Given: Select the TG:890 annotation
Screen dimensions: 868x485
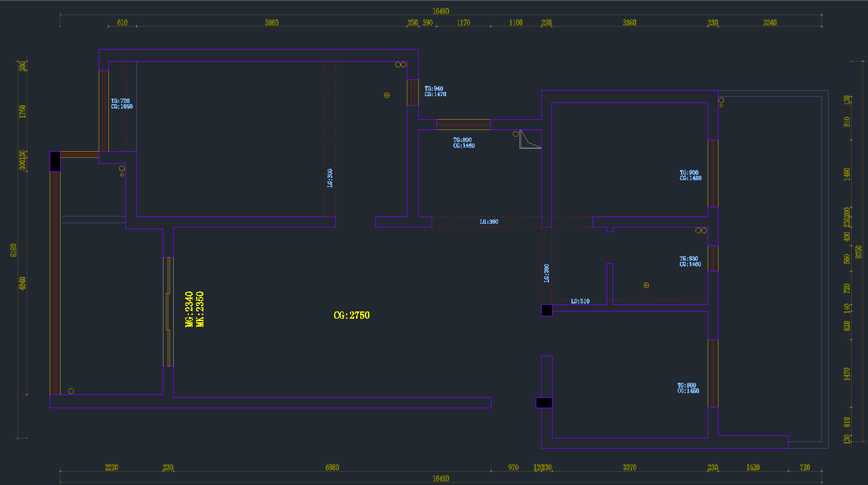Looking at the screenshot, I should [x=462, y=140].
